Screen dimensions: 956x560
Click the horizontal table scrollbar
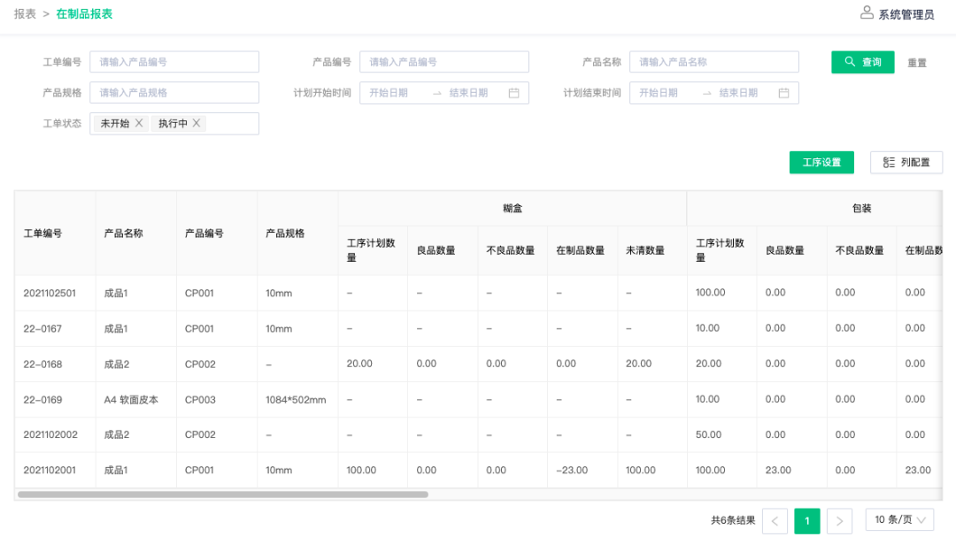(222, 495)
